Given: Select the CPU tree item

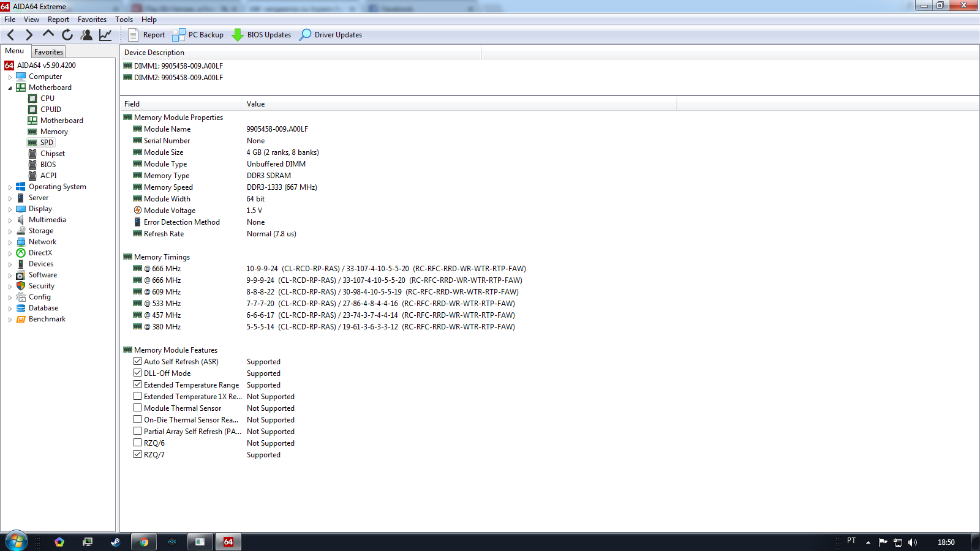Looking at the screenshot, I should point(47,99).
